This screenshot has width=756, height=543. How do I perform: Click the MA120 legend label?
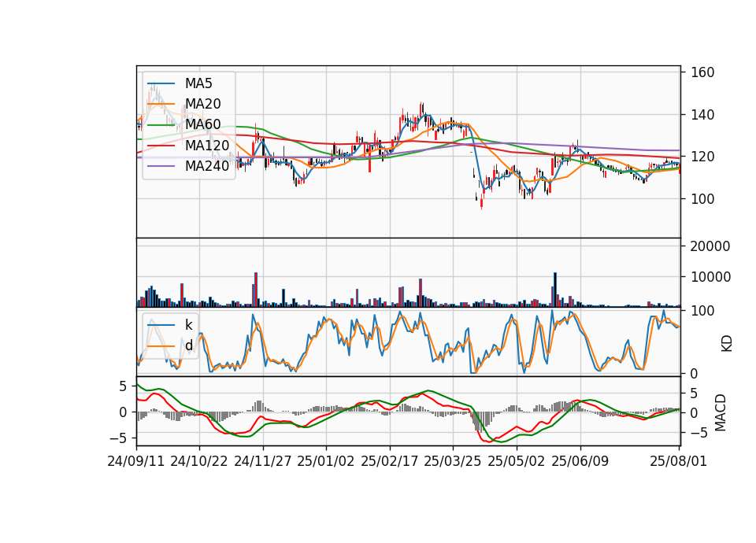click(x=207, y=145)
